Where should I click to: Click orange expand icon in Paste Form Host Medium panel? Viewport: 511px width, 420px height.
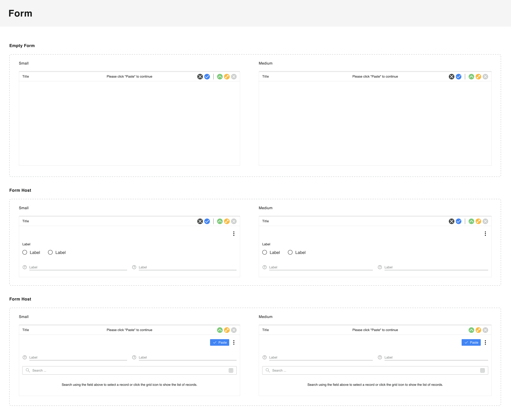pyautogui.click(x=478, y=330)
